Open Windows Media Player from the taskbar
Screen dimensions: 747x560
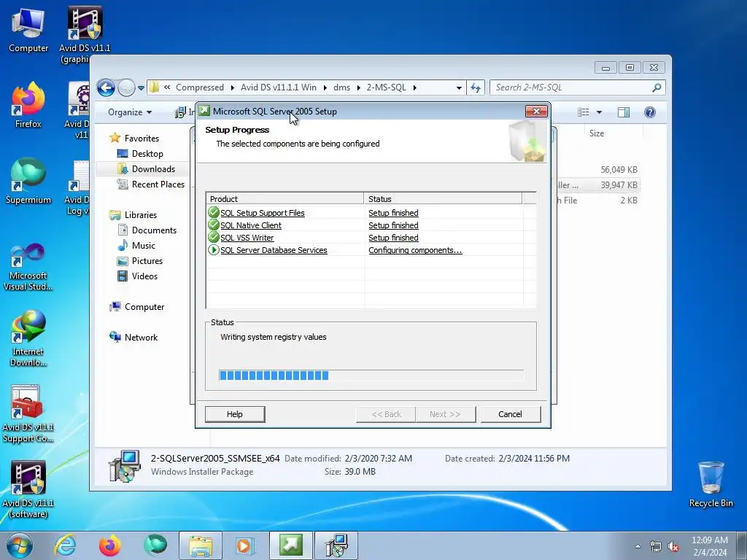click(244, 545)
